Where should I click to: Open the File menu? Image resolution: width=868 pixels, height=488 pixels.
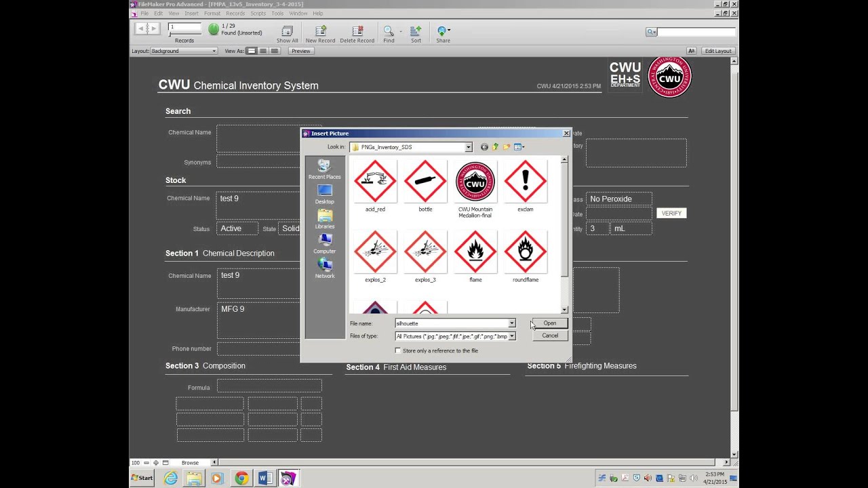click(x=144, y=14)
